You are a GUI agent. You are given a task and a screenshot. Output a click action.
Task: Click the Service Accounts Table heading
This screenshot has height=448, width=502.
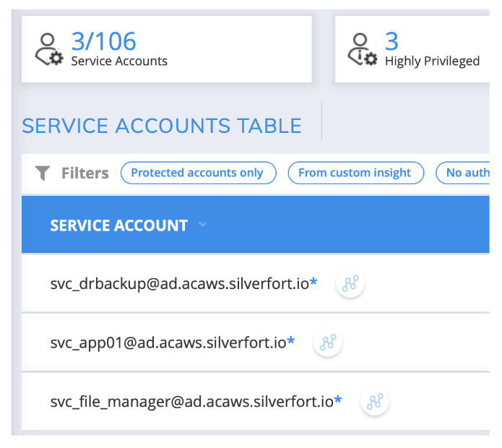point(162,126)
